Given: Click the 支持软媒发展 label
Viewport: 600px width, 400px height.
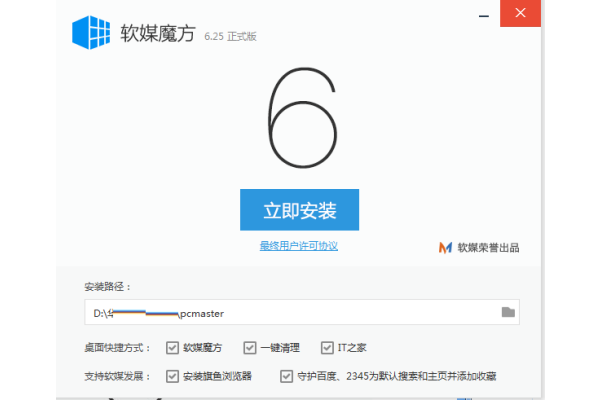Looking at the screenshot, I should [x=117, y=376].
